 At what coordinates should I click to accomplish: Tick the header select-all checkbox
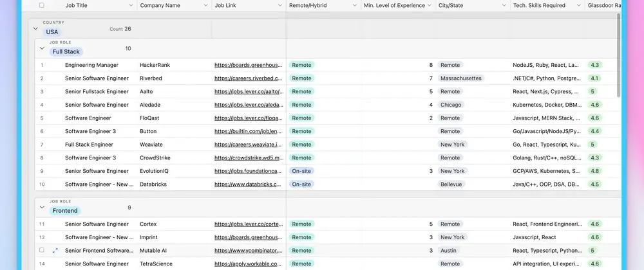[x=41, y=5]
